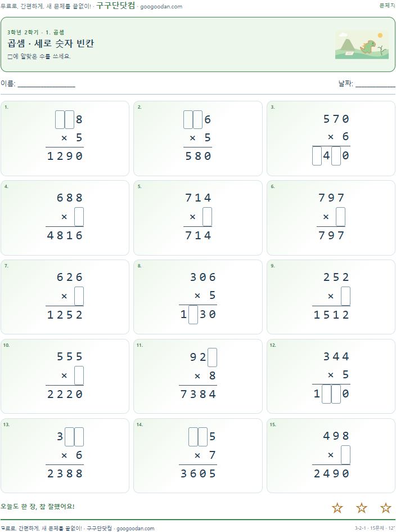Click the message 오늘도 한 장, 참 잘했어요!
Image resolution: width=396 pixels, height=532 pixels.
[38, 507]
